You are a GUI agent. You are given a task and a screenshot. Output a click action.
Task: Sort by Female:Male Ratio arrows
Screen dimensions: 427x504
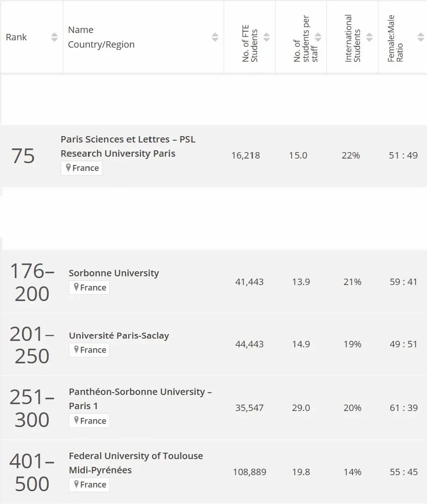[x=421, y=37]
